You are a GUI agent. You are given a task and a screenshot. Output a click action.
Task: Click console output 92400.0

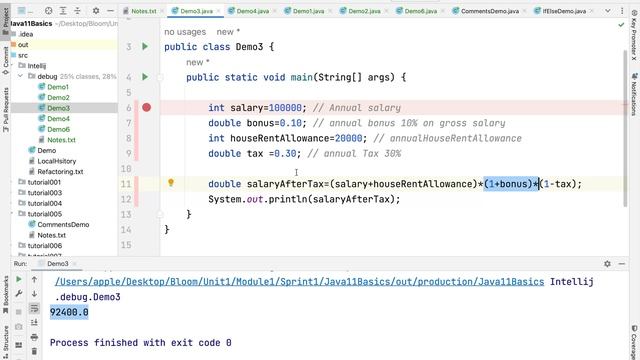click(x=69, y=312)
